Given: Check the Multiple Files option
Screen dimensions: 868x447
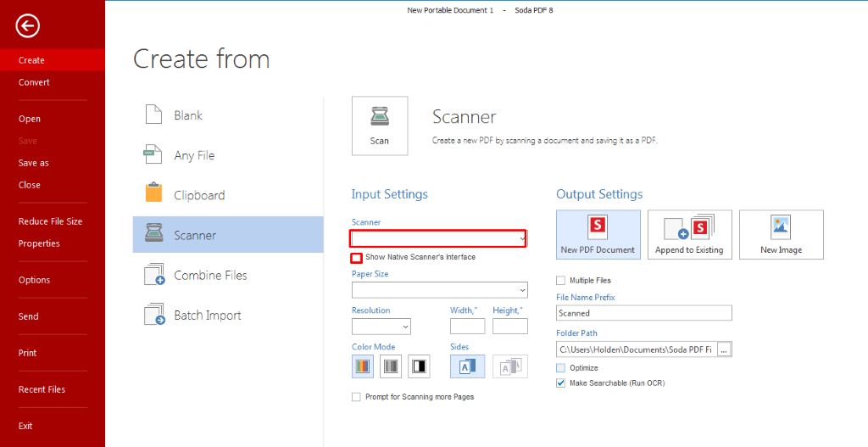Looking at the screenshot, I should pos(561,280).
